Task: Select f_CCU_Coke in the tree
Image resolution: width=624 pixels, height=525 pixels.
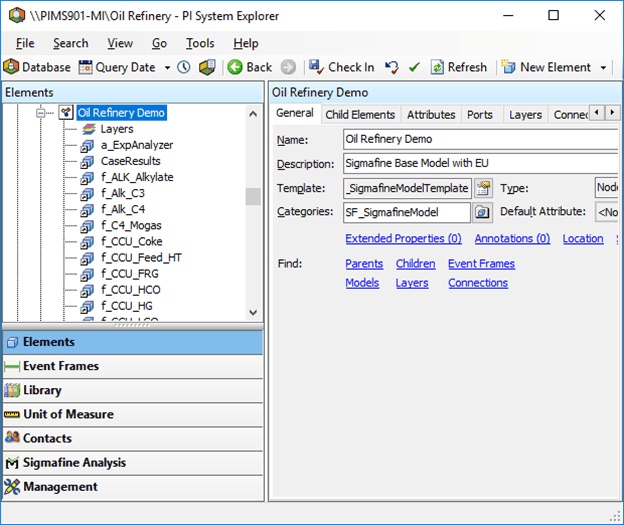Action: [131, 242]
